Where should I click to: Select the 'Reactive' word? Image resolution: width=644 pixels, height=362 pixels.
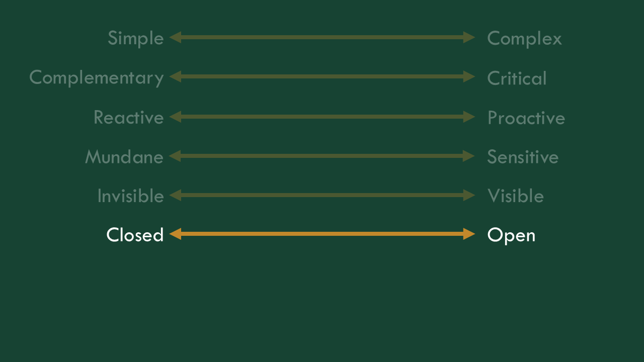(129, 117)
